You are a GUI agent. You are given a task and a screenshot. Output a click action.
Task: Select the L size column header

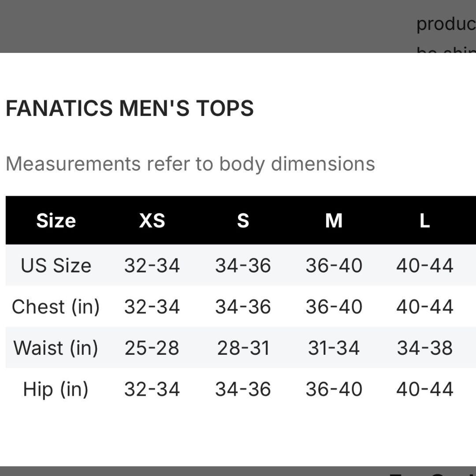tap(424, 220)
